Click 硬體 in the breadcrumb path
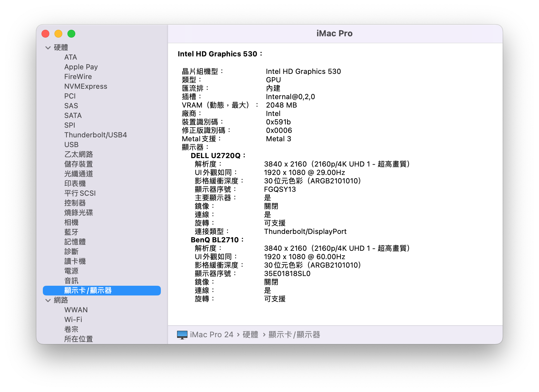The width and height of the screenshot is (539, 392). (x=250, y=334)
